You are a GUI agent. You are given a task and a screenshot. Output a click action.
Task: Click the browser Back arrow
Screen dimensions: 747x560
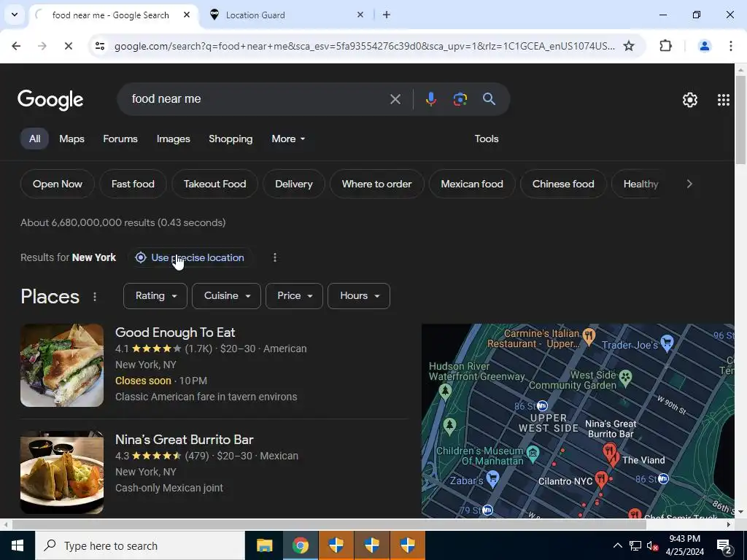tap(16, 46)
